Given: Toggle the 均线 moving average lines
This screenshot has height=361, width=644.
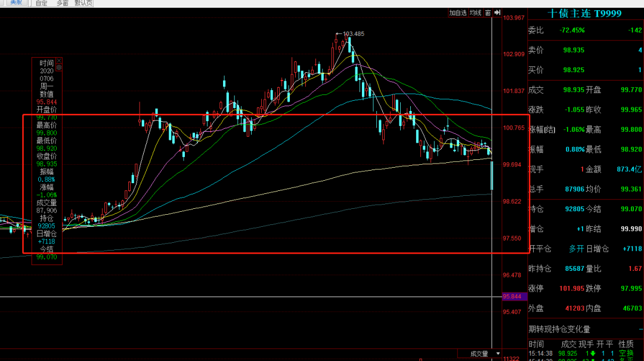Looking at the screenshot, I should point(476,13).
